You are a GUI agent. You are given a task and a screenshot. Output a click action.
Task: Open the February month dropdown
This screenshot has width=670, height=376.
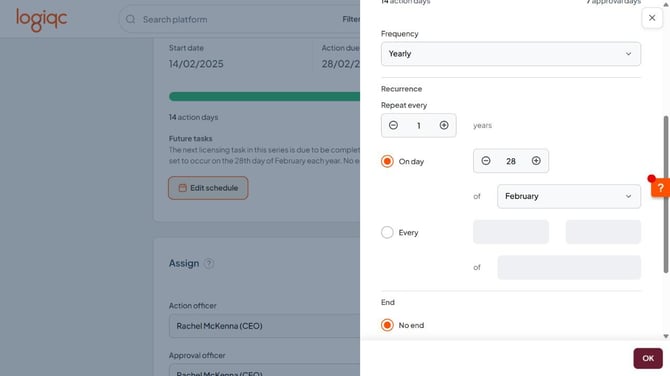pos(569,197)
